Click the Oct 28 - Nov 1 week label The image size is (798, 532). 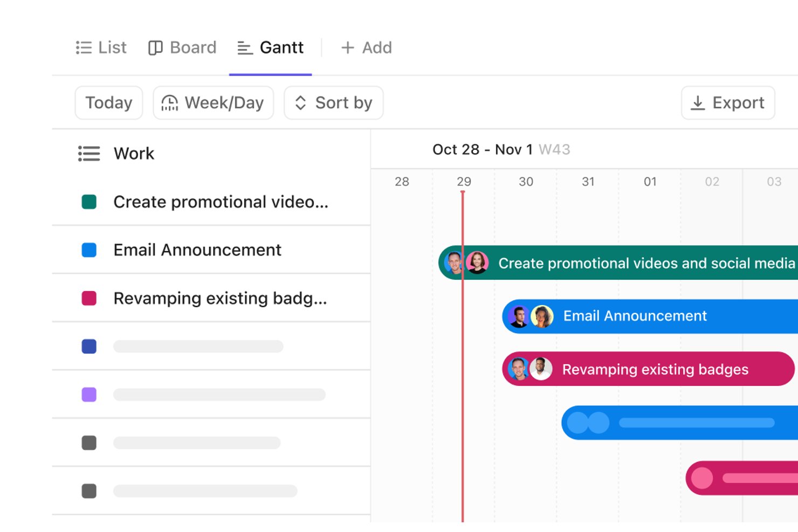(483, 149)
